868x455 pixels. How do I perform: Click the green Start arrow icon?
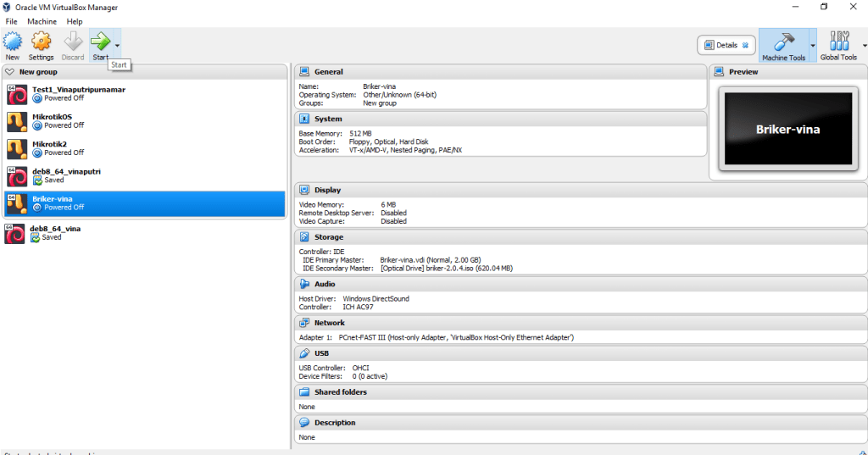click(100, 42)
